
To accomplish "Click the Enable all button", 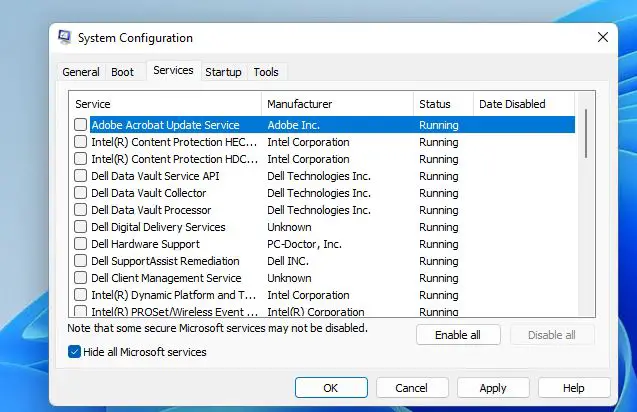I will (458, 335).
